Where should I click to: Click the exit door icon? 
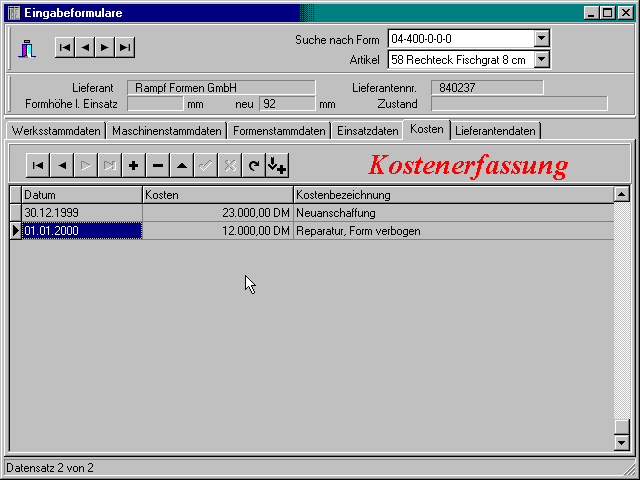(x=28, y=48)
